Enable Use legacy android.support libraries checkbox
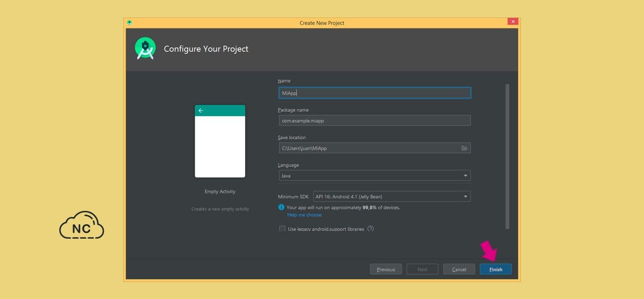The height and width of the screenshot is (299, 644). pos(282,229)
